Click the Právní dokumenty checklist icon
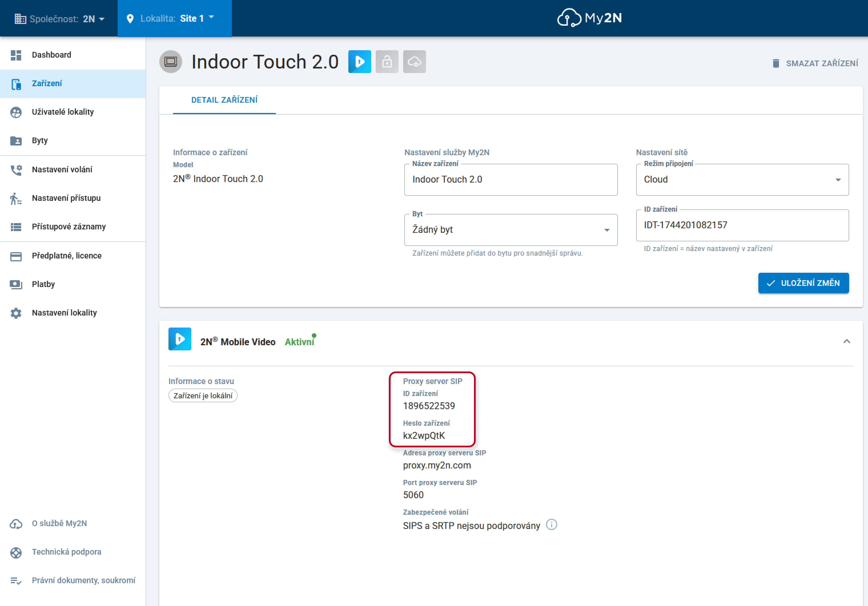Image resolution: width=868 pixels, height=606 pixels. pyautogui.click(x=16, y=581)
